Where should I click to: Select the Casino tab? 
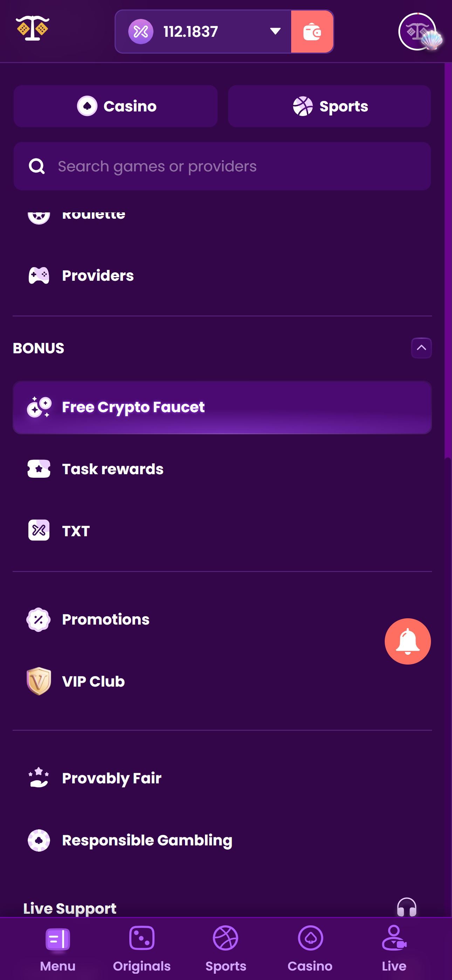(116, 106)
